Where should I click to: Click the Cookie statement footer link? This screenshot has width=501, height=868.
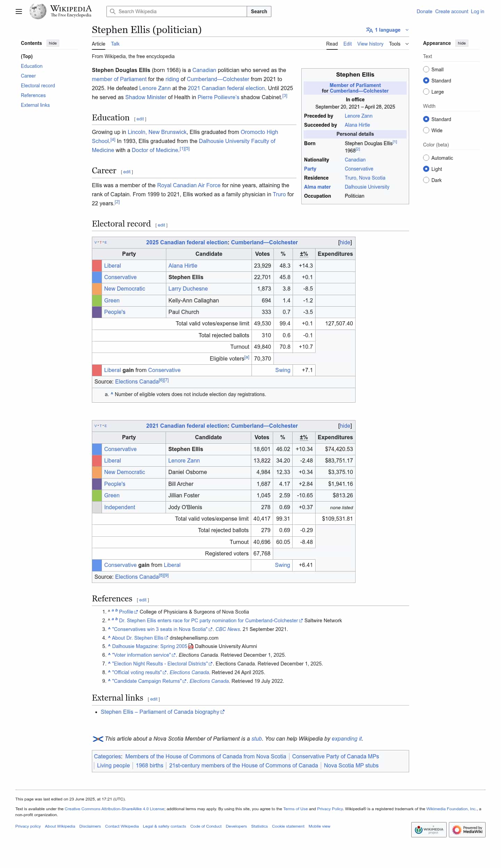tap(288, 826)
